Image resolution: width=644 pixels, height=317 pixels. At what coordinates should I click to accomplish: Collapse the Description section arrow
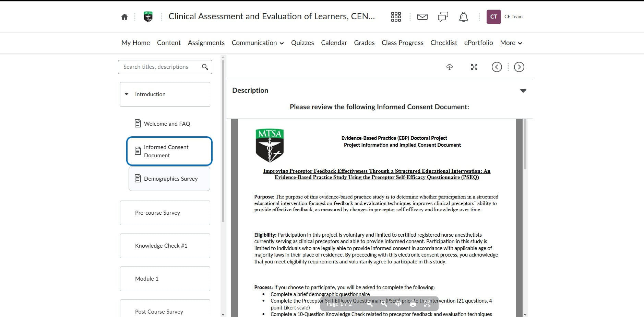pos(523,91)
